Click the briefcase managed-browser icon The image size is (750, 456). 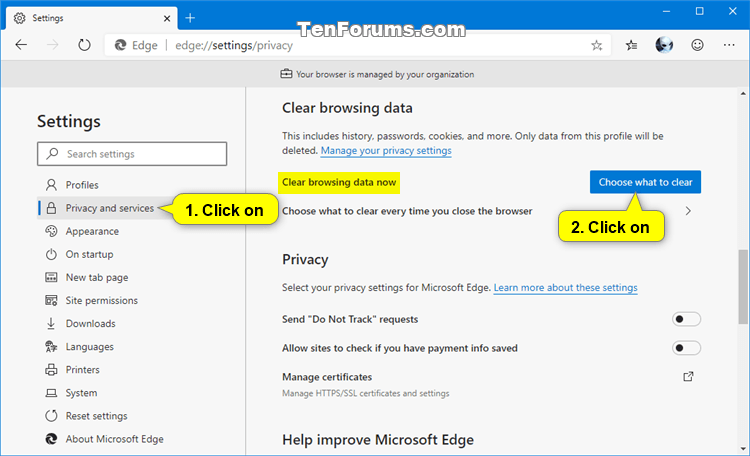coord(286,74)
